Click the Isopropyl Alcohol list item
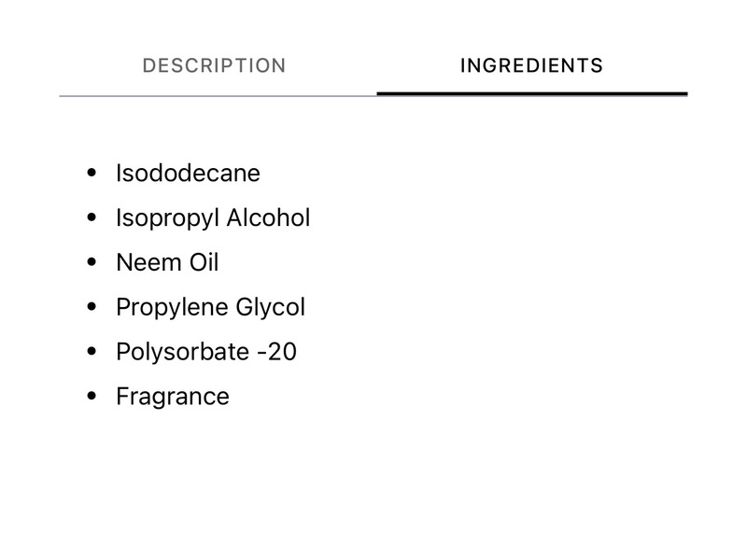The width and height of the screenshot is (747, 560). [213, 217]
